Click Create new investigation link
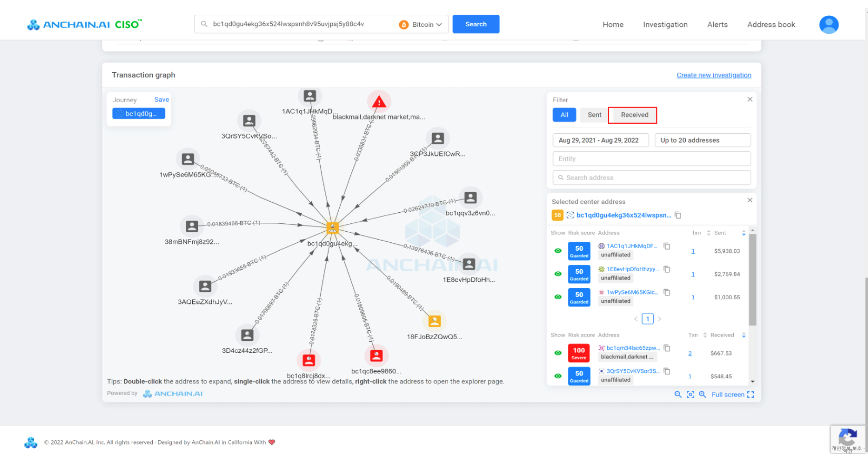 pos(714,75)
